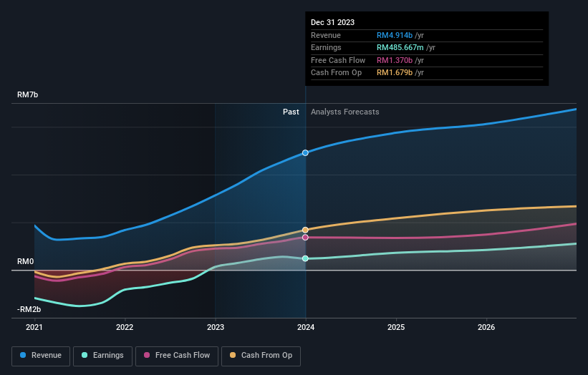Click the Earnings row label in tooltip
This screenshot has width=588, height=375.
click(x=327, y=47)
